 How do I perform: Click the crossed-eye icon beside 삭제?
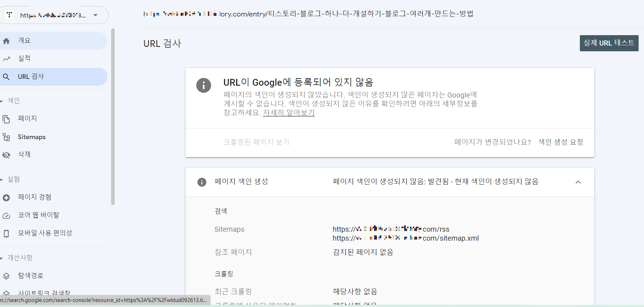[6, 155]
